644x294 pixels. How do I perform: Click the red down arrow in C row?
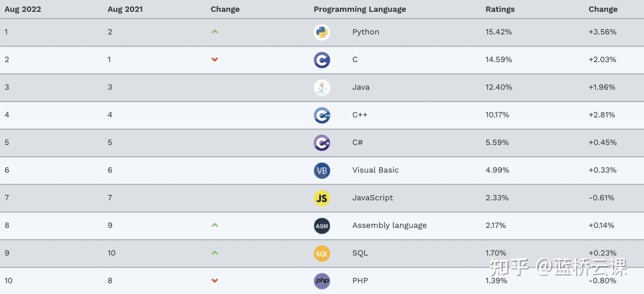215,60
